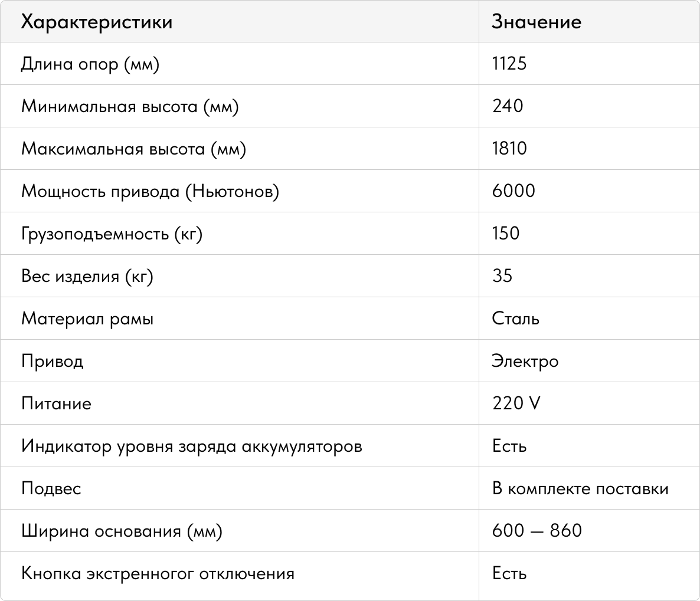700x601 pixels.
Task: Select the "Минимальная высота (мм)" row label
Action: tap(130, 106)
